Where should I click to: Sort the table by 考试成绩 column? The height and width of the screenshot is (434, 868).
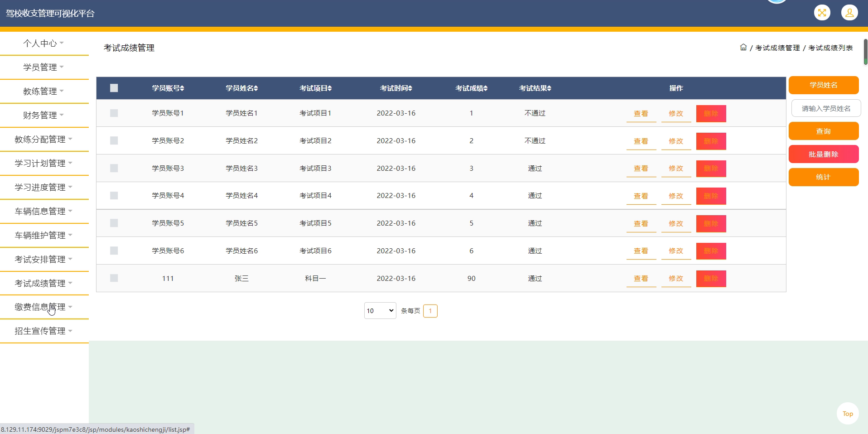(x=472, y=88)
